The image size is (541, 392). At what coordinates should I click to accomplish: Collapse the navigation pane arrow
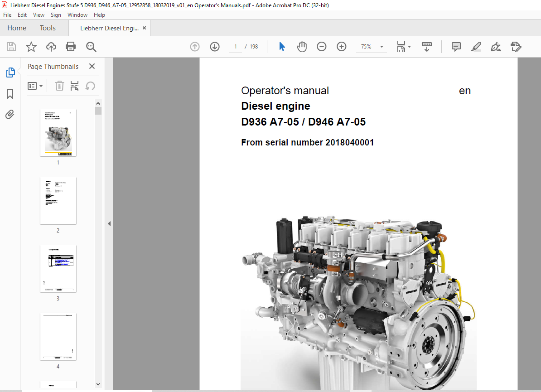109,223
